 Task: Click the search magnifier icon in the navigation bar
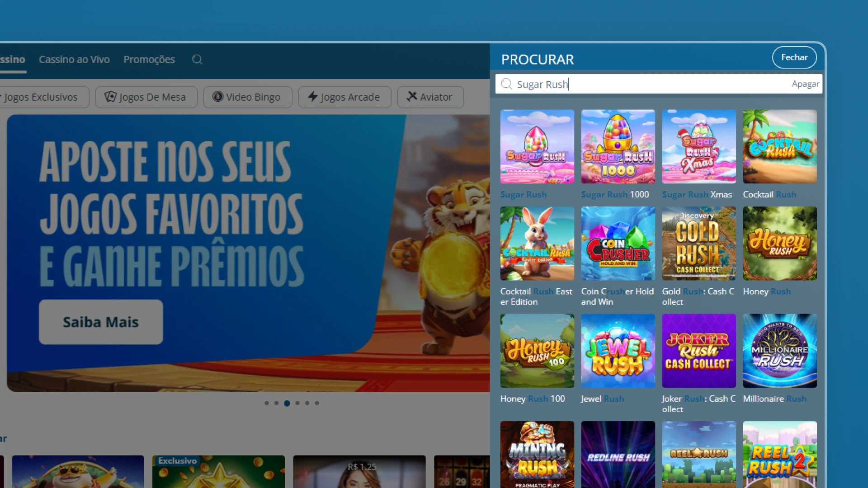click(197, 60)
